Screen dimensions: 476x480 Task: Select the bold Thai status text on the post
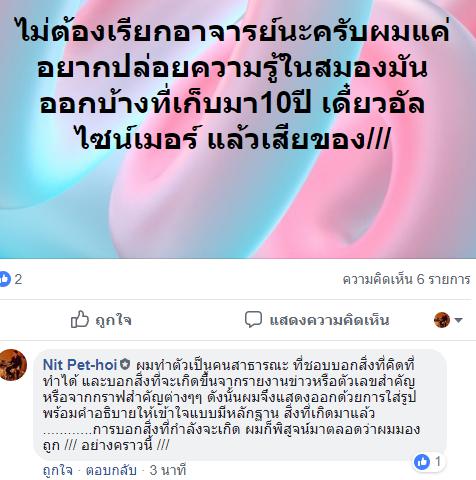click(x=233, y=85)
